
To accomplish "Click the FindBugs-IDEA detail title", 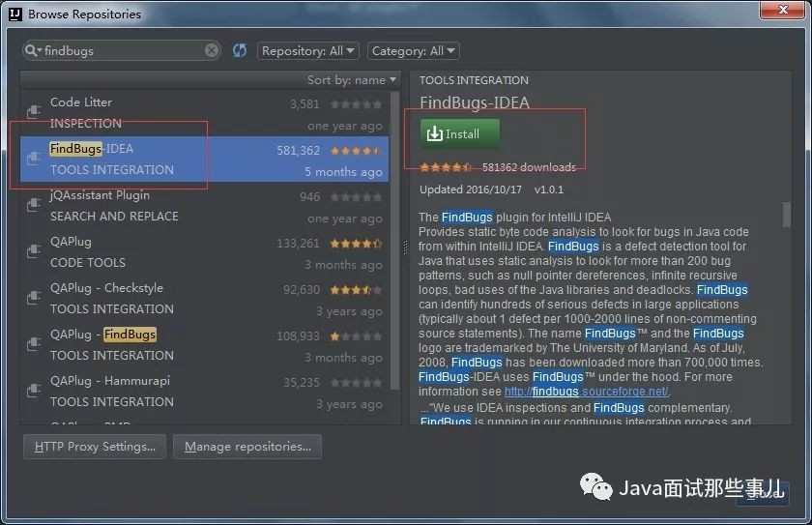I will [475, 102].
